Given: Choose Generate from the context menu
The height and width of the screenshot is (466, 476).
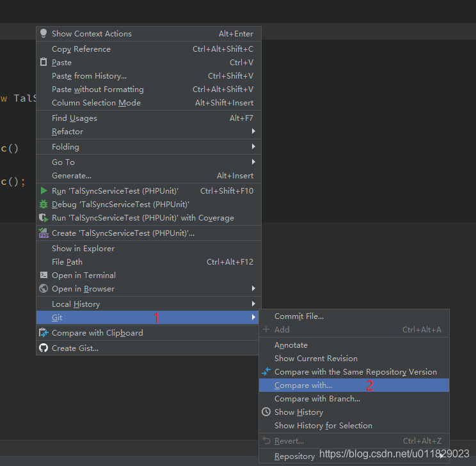Looking at the screenshot, I should point(148,175).
